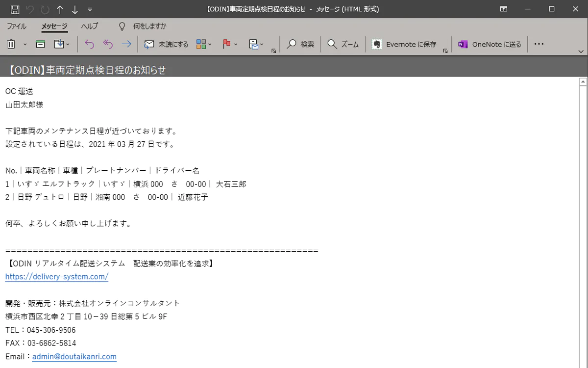The height and width of the screenshot is (368, 588).
Task: Go to previous item with up arrow
Action: 60,9
